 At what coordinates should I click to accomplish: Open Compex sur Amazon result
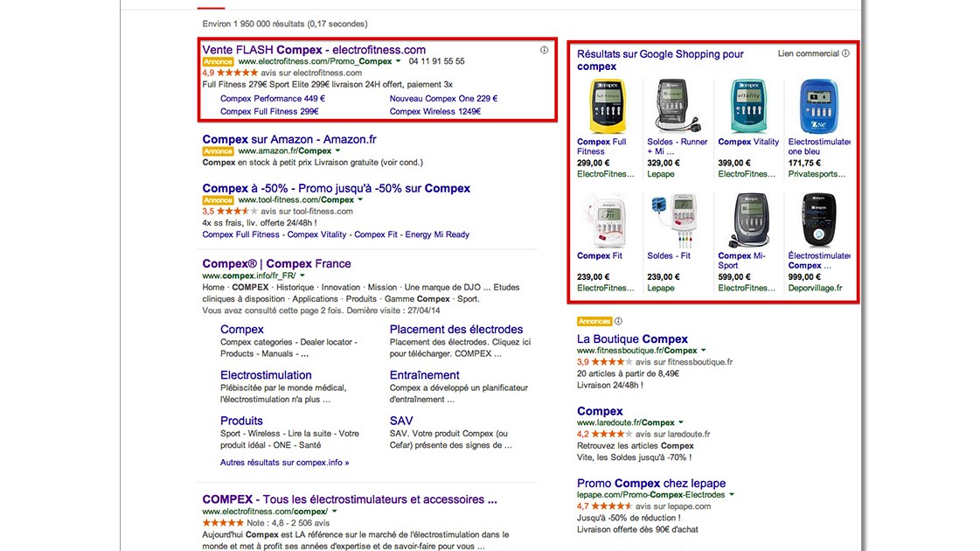pos(288,139)
